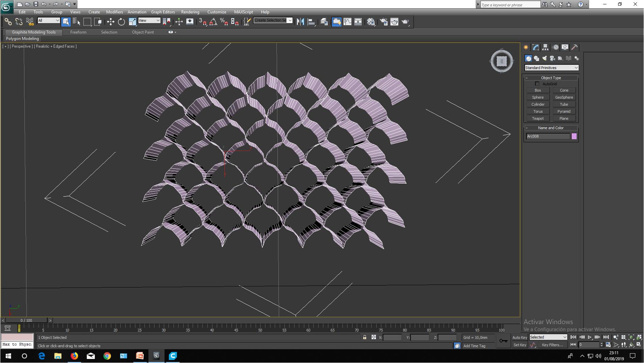Switch to Lights creation category
The image size is (644, 363).
tap(544, 58)
